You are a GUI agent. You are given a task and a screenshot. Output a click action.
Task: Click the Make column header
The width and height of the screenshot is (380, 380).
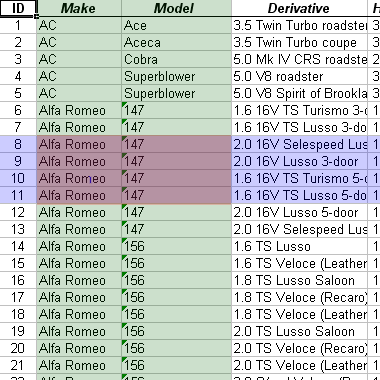point(79,8)
